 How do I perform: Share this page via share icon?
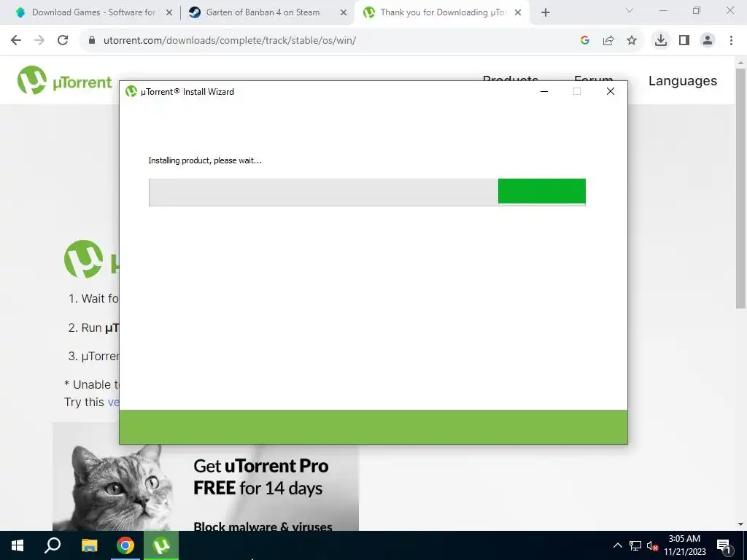pos(608,41)
